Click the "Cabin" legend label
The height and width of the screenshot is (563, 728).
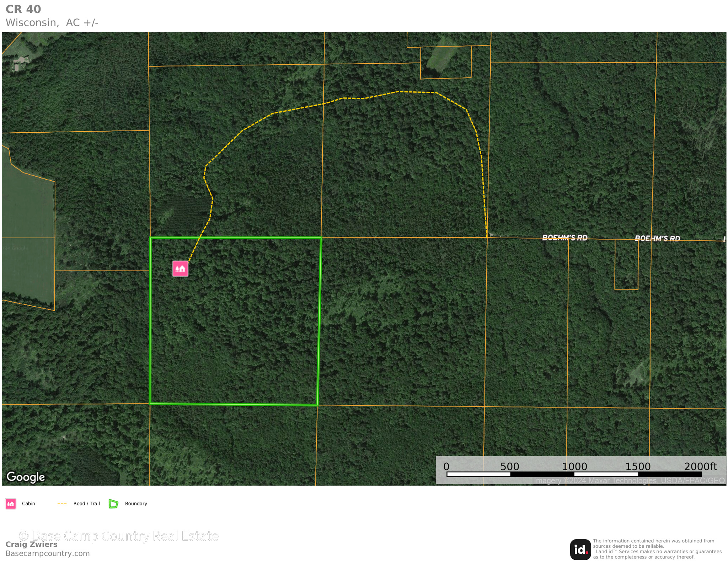(x=28, y=504)
